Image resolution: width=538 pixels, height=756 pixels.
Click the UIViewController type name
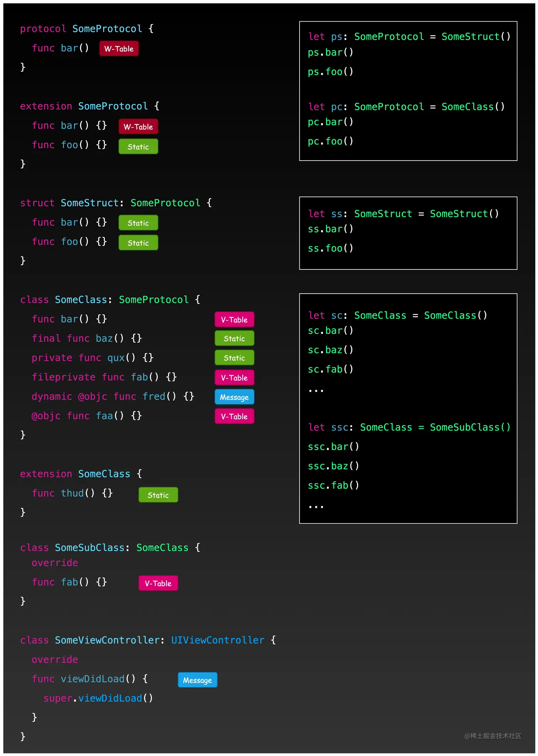coord(218,640)
